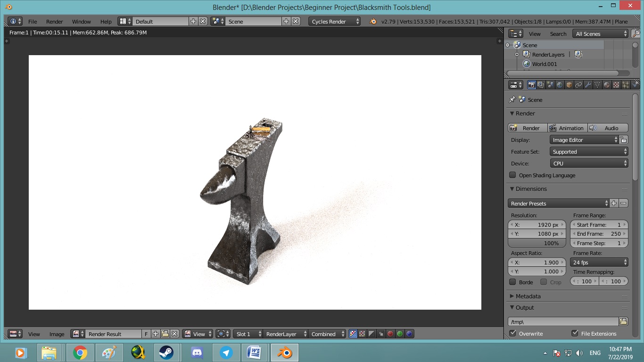Image resolution: width=644 pixels, height=362 pixels.
Task: Display only the red channel
Action: 390,334
